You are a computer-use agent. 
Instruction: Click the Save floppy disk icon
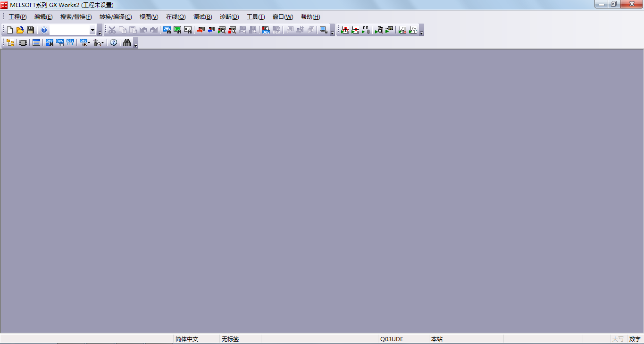tap(31, 30)
